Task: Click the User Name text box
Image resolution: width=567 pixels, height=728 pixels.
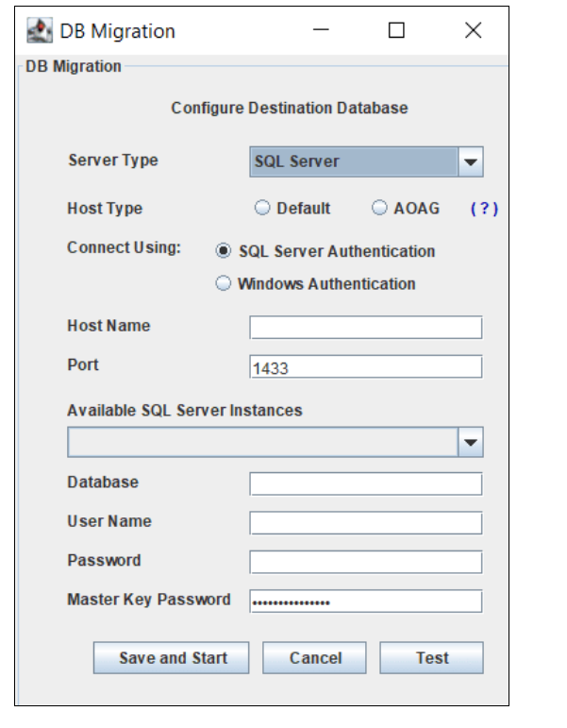Action: pyautogui.click(x=365, y=523)
